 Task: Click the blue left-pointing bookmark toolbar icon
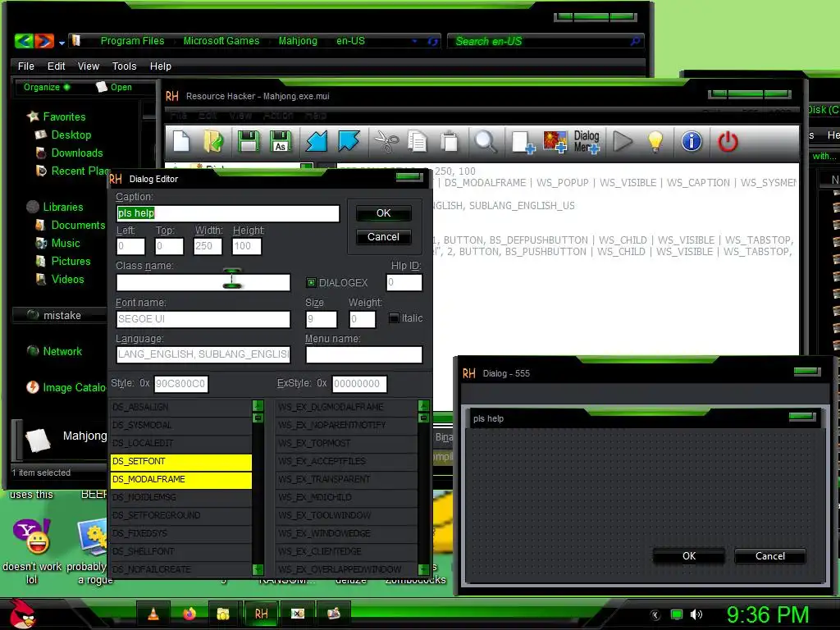(x=316, y=141)
